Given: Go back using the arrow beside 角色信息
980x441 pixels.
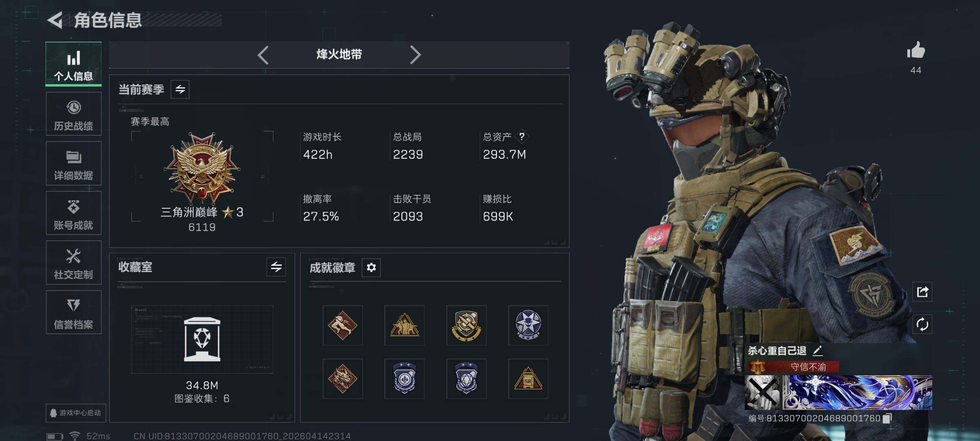Looking at the screenshot, I should 55,20.
